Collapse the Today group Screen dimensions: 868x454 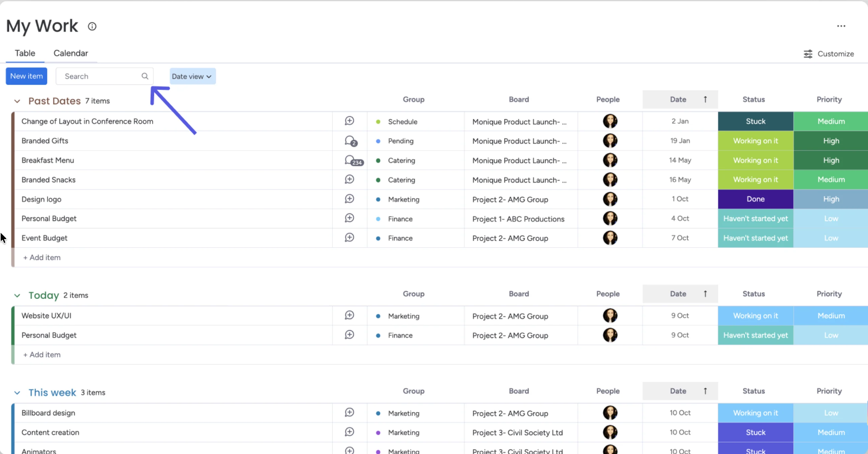click(17, 296)
